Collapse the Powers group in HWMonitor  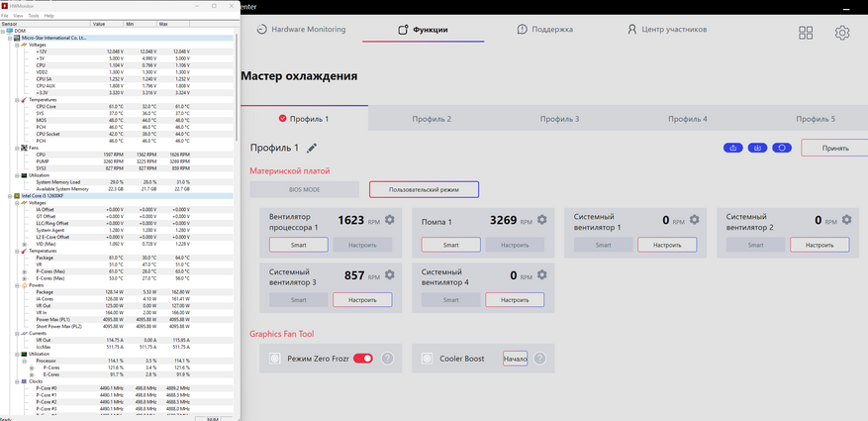tap(17, 284)
